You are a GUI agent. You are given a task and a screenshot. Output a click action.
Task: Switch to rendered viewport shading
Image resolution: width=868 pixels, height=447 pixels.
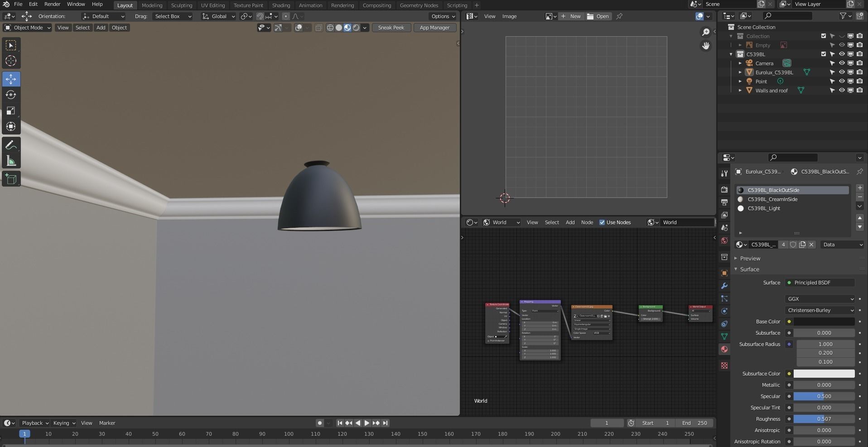pyautogui.click(x=356, y=28)
